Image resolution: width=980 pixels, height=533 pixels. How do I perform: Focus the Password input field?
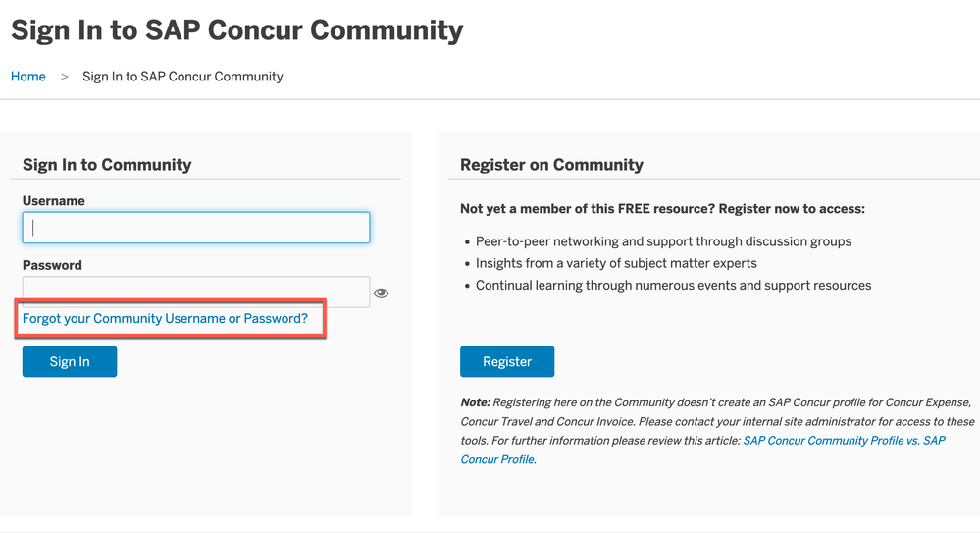click(196, 292)
